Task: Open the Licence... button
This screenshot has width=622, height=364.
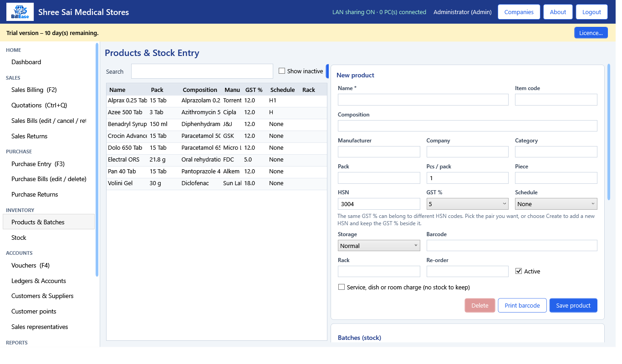Action: pyautogui.click(x=591, y=33)
